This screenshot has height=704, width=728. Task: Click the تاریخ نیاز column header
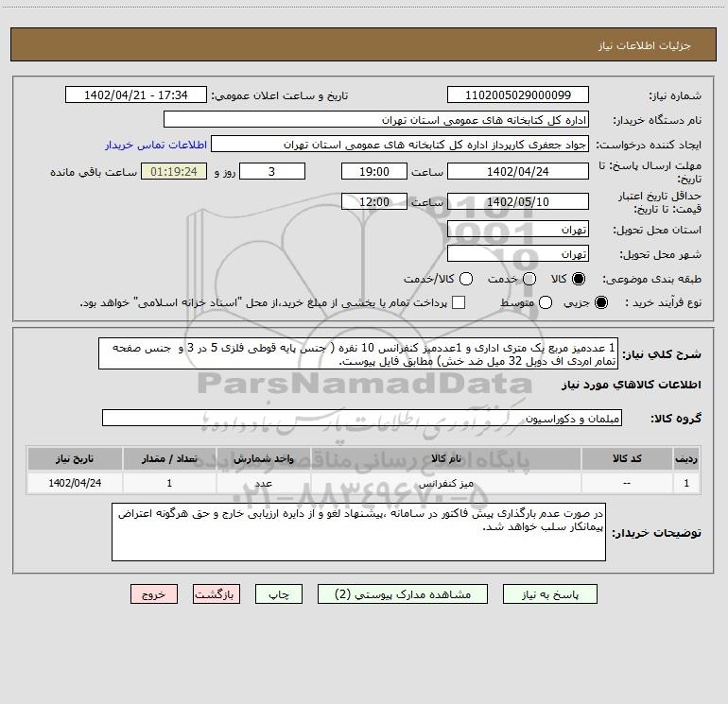[75, 459]
